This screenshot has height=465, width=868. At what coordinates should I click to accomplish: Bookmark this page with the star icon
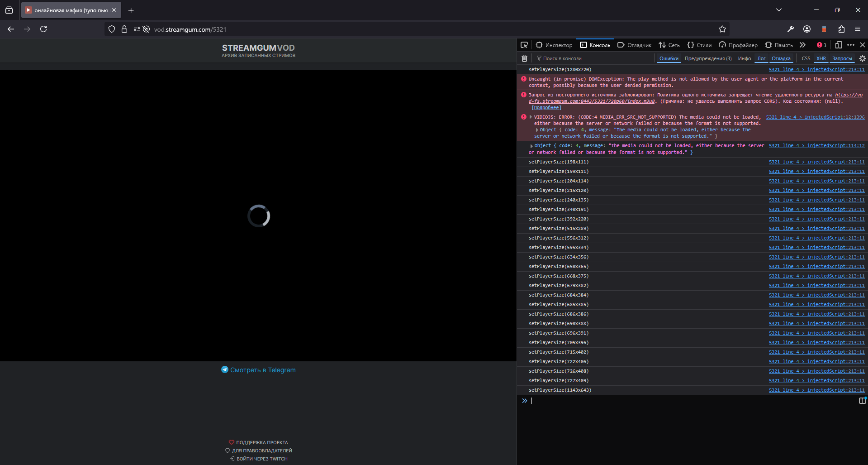coord(722,29)
